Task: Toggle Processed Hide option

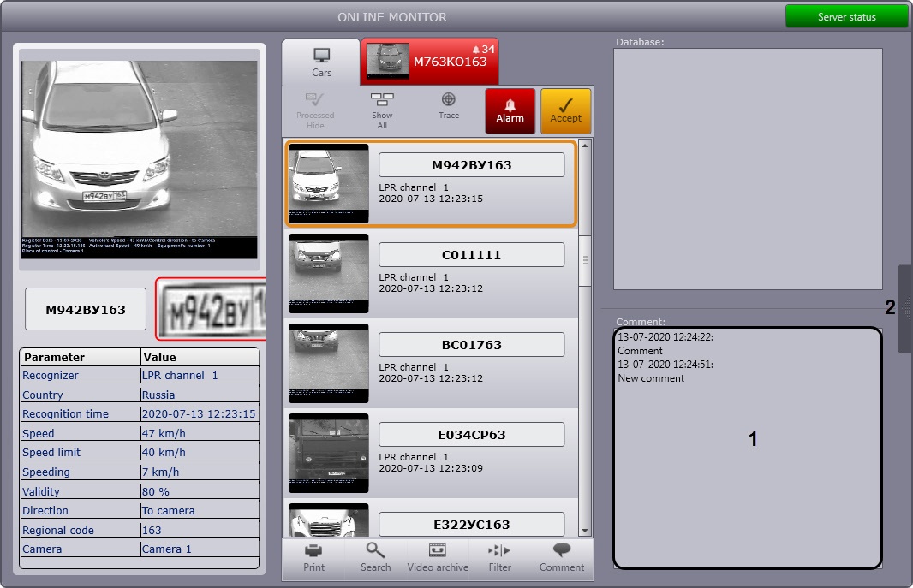Action: coord(315,110)
